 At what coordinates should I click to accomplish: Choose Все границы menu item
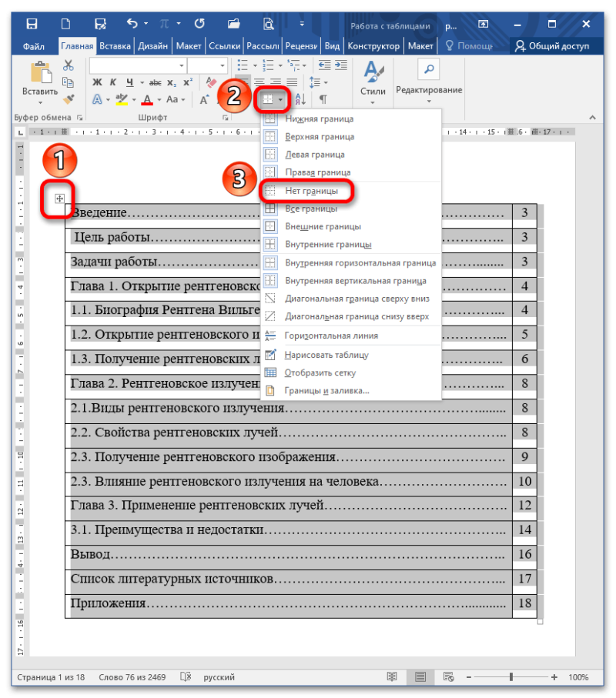click(x=311, y=209)
